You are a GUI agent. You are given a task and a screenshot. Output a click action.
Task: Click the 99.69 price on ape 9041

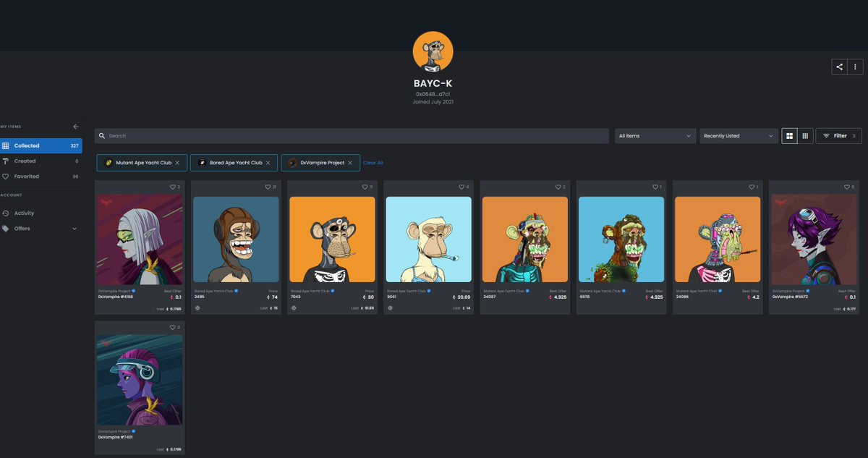pos(462,297)
